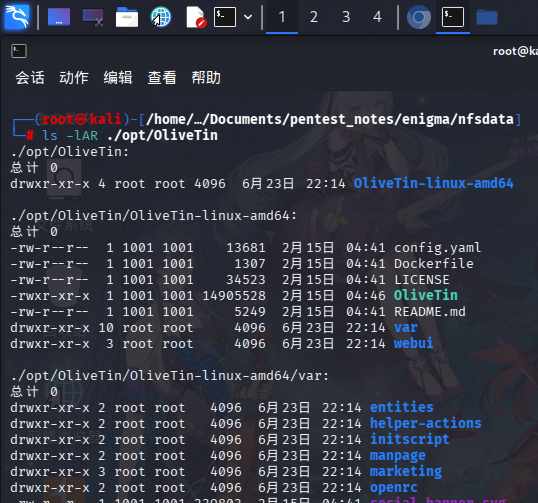Screen dimensions: 538x503
Task: Open the blue folder window in taskbar
Action: click(x=487, y=17)
